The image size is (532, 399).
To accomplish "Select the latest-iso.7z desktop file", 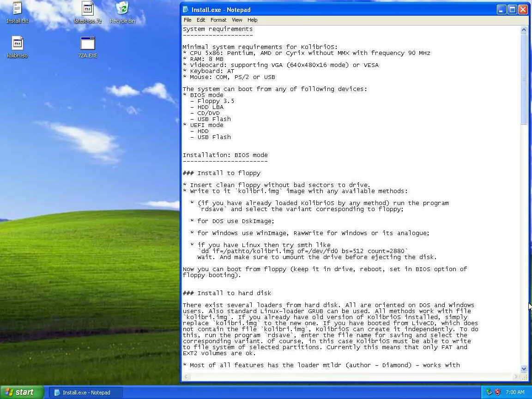I will 88,12.
